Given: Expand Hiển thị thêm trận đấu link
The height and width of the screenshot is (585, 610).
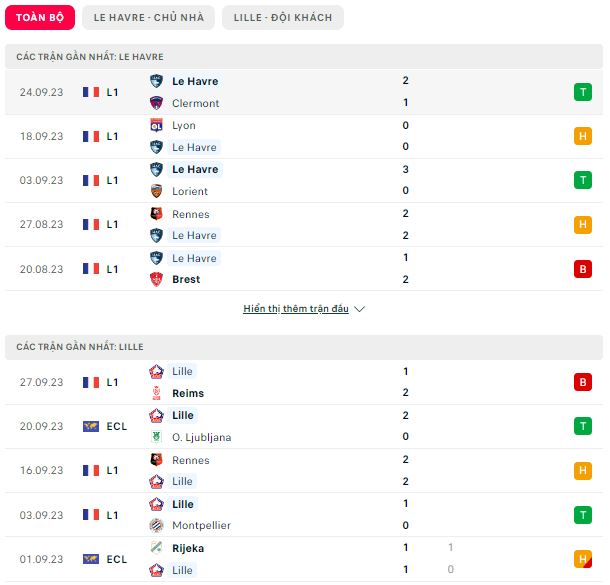Looking at the screenshot, I should coord(296,308).
